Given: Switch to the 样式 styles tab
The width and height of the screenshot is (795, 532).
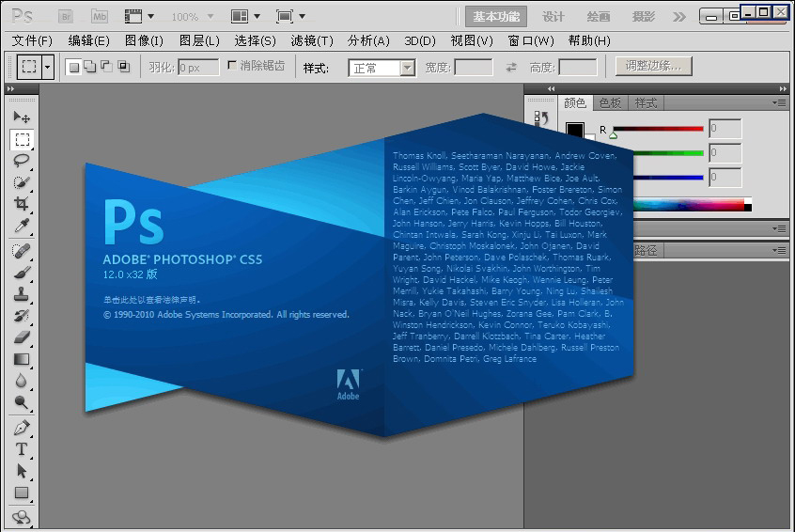Looking at the screenshot, I should click(x=646, y=103).
